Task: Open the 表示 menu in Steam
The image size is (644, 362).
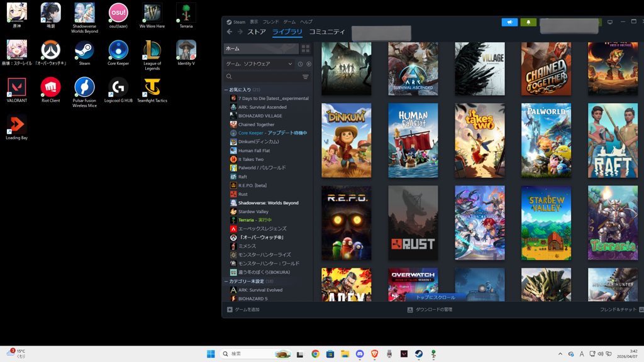Action: (x=254, y=22)
